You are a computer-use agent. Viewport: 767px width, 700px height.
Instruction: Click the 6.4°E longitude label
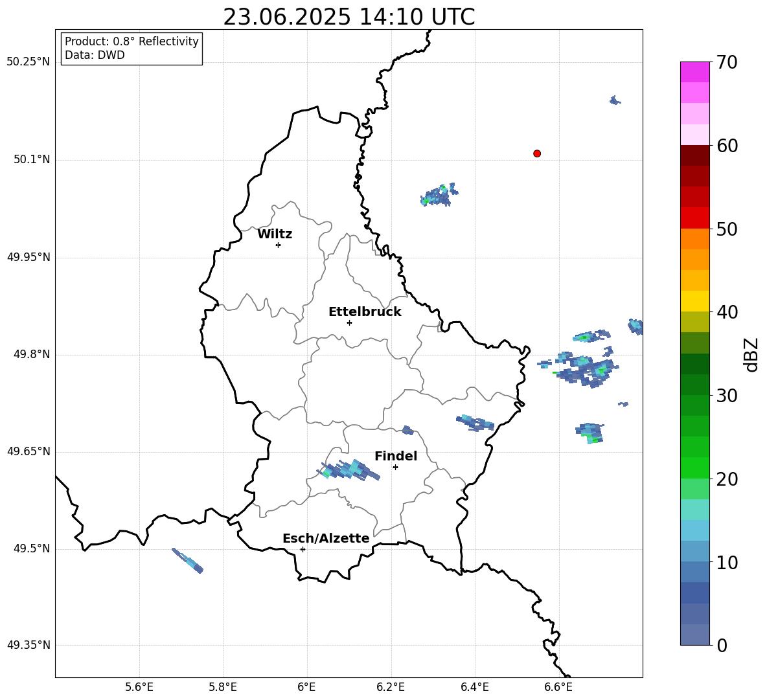point(474,687)
